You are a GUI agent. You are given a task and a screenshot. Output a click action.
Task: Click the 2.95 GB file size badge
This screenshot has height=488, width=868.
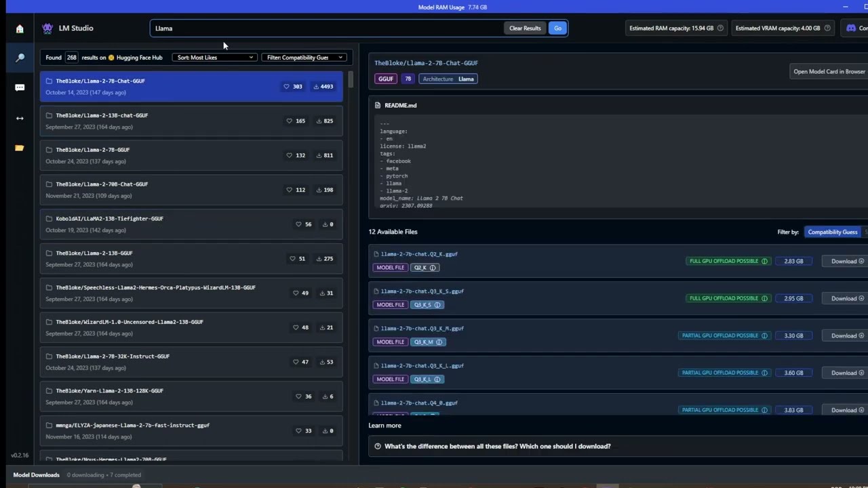[793, 298]
